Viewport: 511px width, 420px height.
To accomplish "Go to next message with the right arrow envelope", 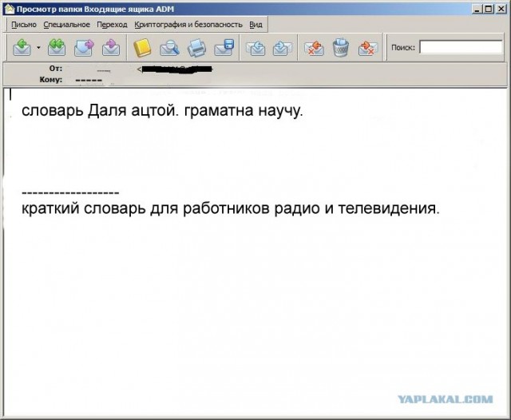I will point(282,48).
